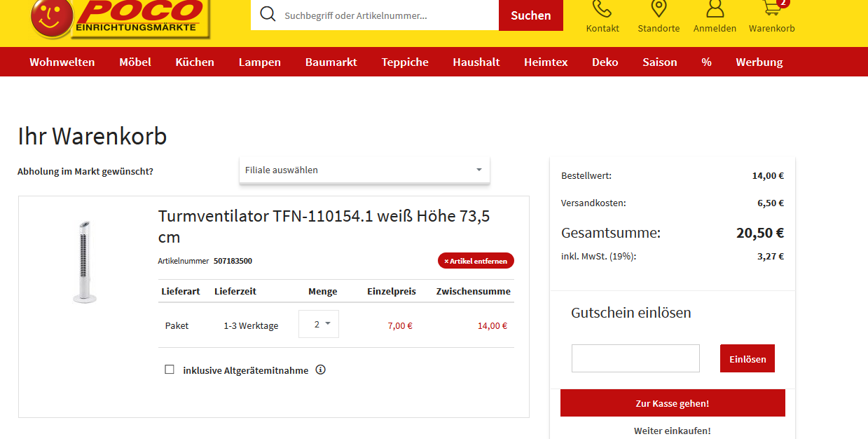Click the percent sale menu item

tap(706, 62)
